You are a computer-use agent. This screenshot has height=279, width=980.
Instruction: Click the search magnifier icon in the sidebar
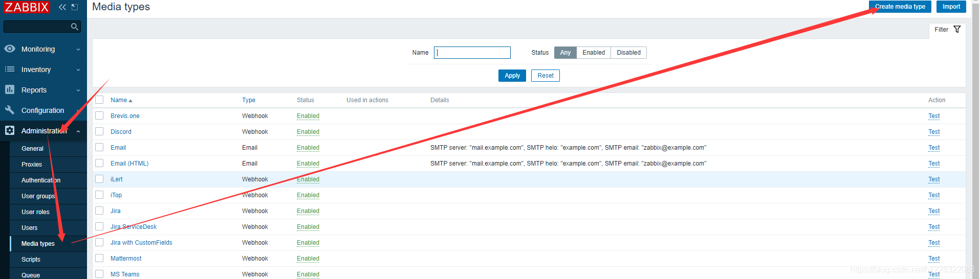(75, 27)
